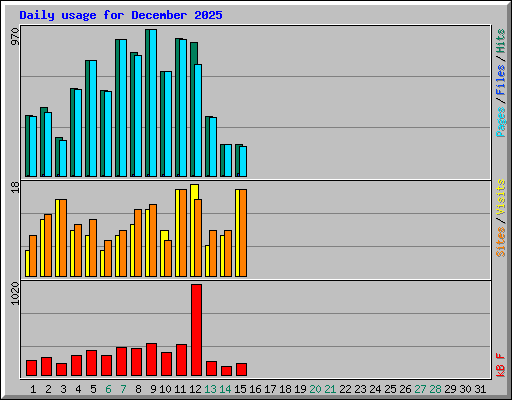This screenshot has width=512, height=400.
Task: Select the cyan hits bar for day 9
Action: [153, 103]
